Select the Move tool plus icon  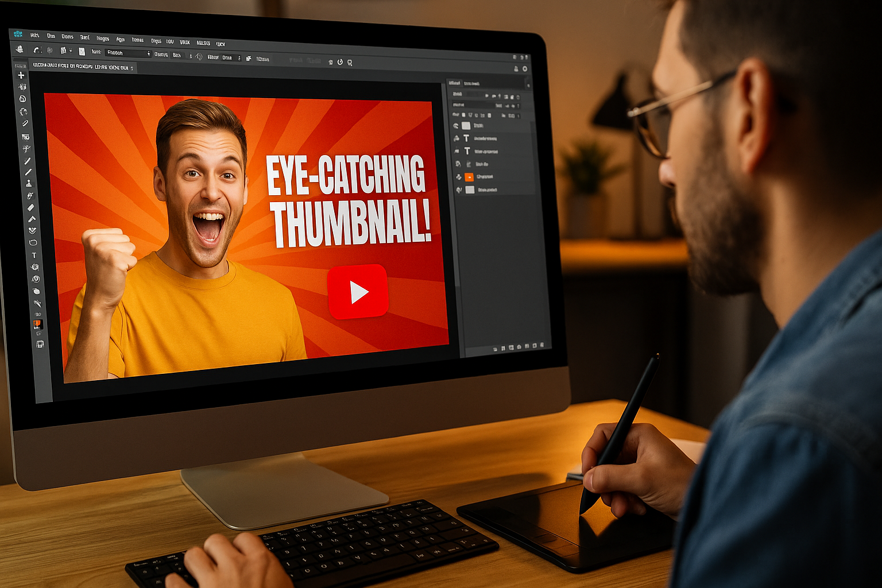(21, 75)
